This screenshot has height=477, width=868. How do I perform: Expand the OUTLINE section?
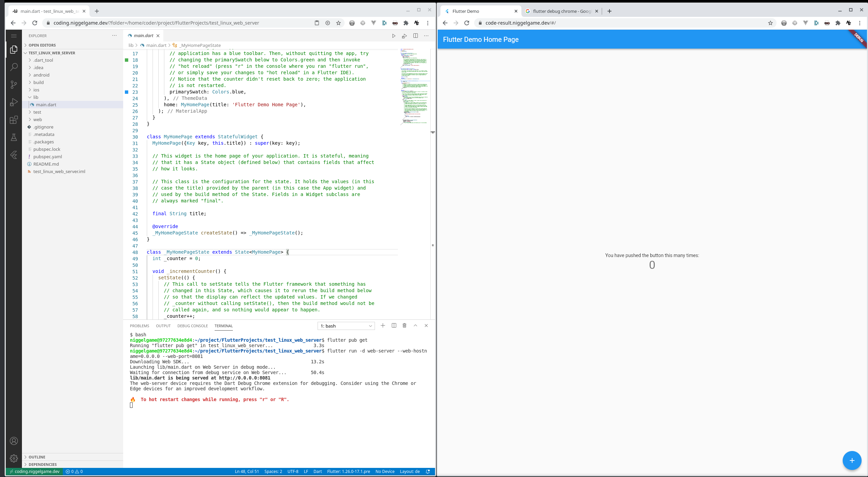(x=37, y=457)
